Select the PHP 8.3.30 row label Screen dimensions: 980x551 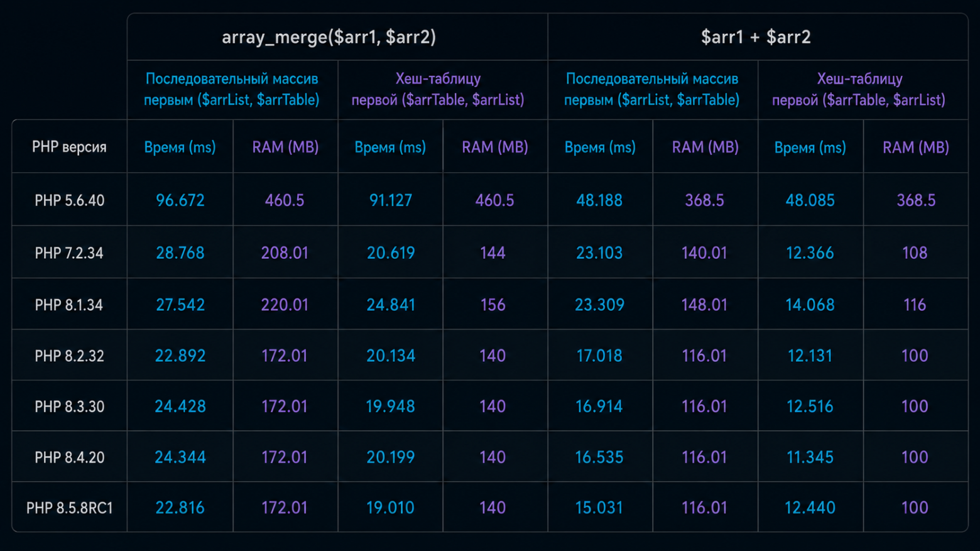[x=69, y=406]
